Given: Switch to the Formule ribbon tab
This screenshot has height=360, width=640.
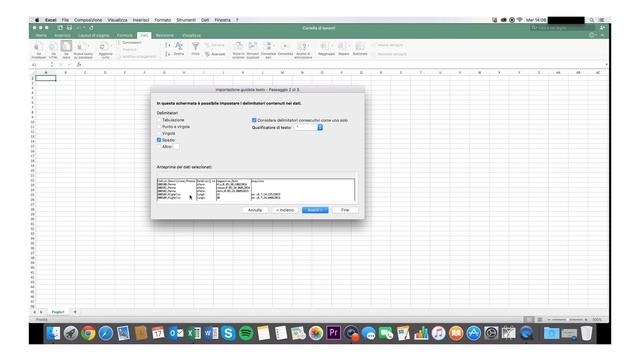Looking at the screenshot, I should pyautogui.click(x=124, y=36).
